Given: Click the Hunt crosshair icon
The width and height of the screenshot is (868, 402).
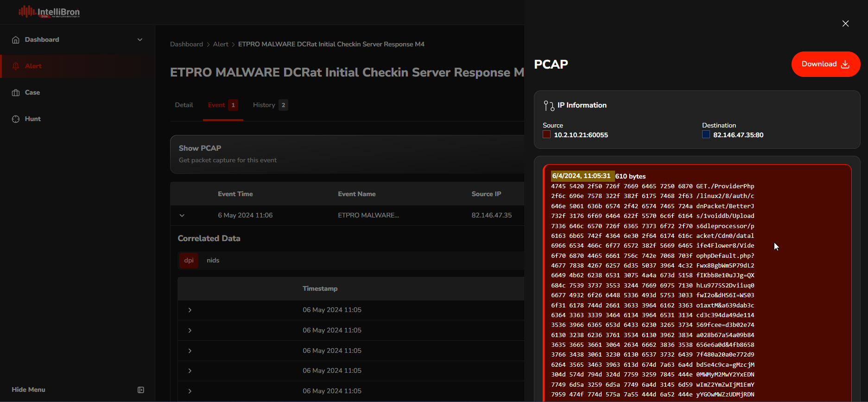Looking at the screenshot, I should (x=16, y=119).
